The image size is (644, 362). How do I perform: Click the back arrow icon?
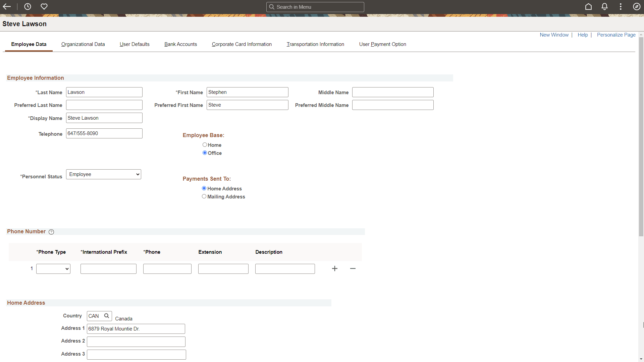tap(7, 6)
